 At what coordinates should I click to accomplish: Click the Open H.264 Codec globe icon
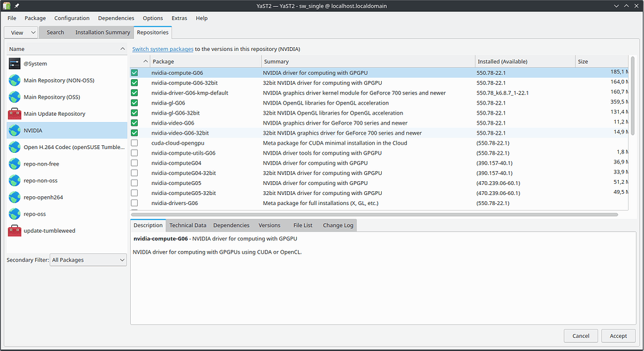(x=14, y=147)
